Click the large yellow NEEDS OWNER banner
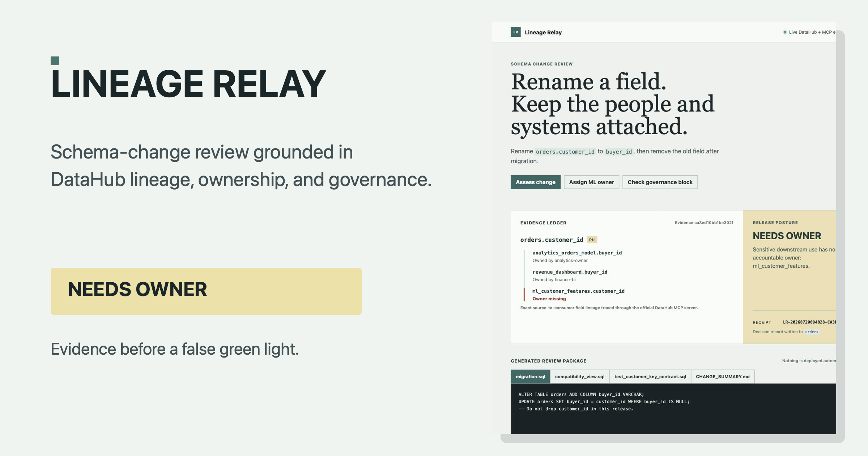868x456 pixels. [206, 291]
